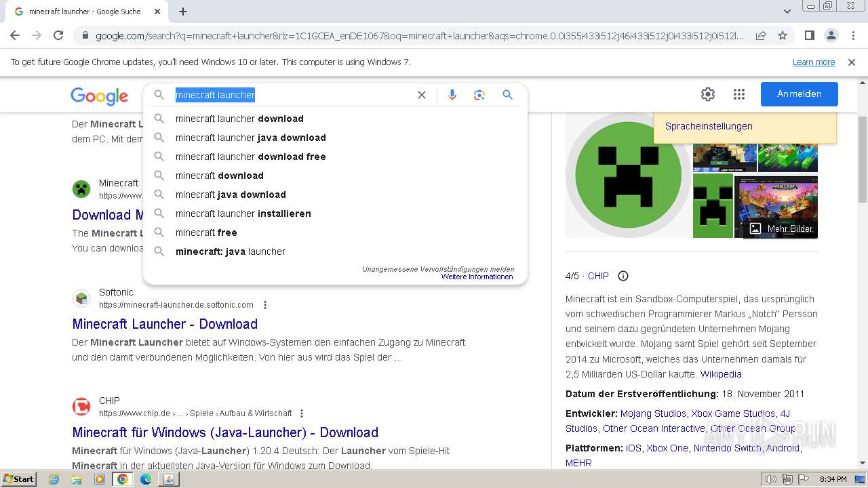The image size is (868, 488).
Task: Open Mehr Bilder image link
Action: point(782,228)
